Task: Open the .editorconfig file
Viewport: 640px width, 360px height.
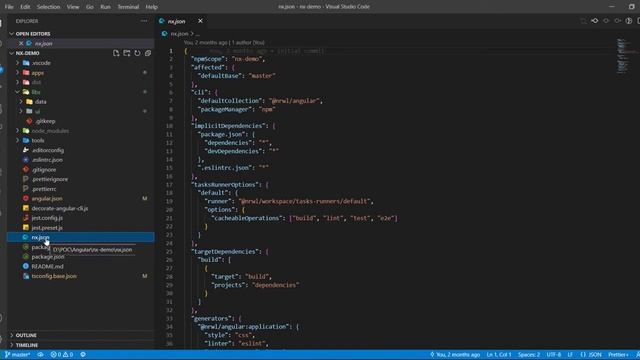Action: click(48, 150)
